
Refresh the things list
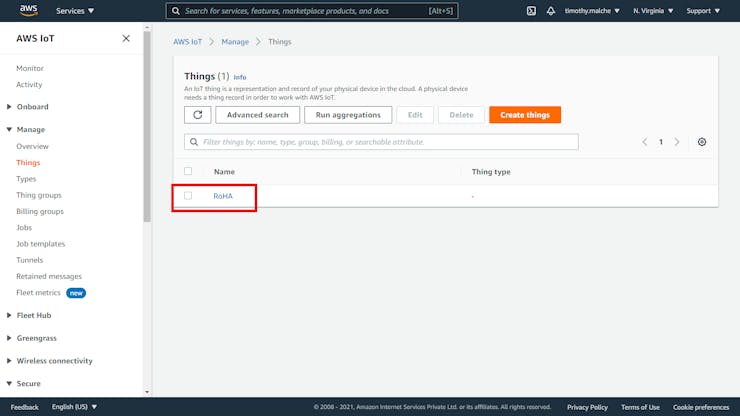[198, 115]
